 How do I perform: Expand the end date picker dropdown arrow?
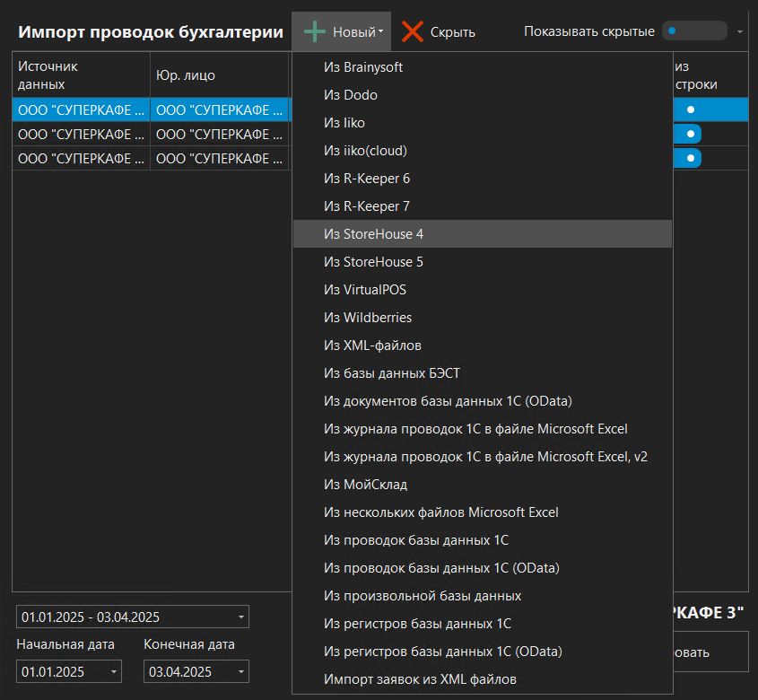[240, 672]
